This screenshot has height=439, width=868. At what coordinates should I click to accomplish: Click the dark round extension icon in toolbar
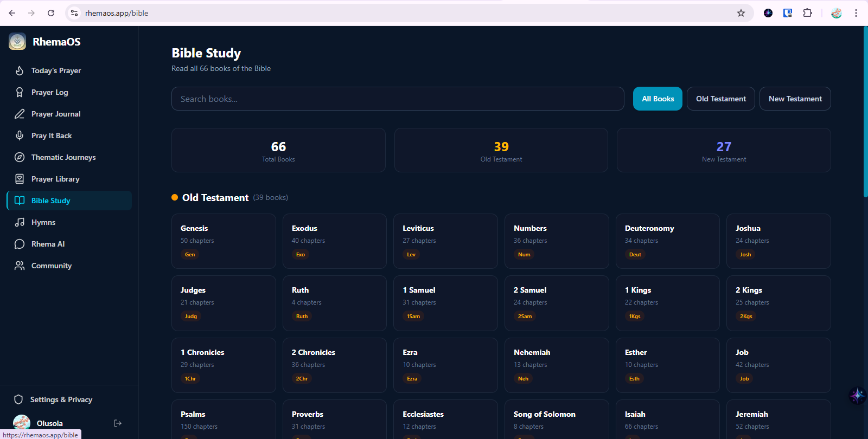[x=768, y=13]
